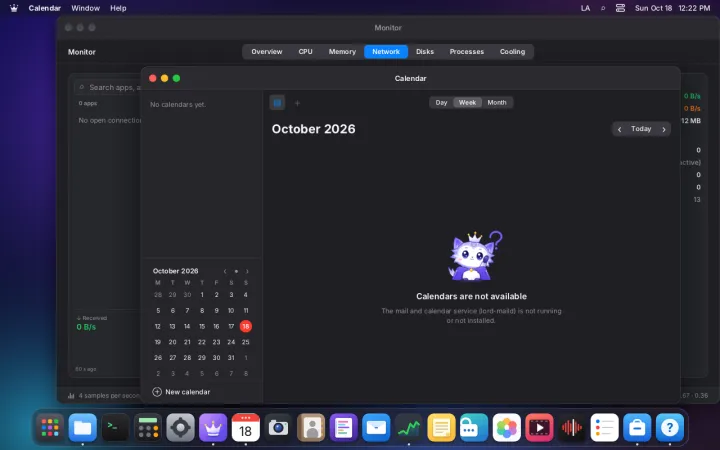This screenshot has height=450, width=720.
Task: Select October 20 in mini calendar
Action: [172, 342]
